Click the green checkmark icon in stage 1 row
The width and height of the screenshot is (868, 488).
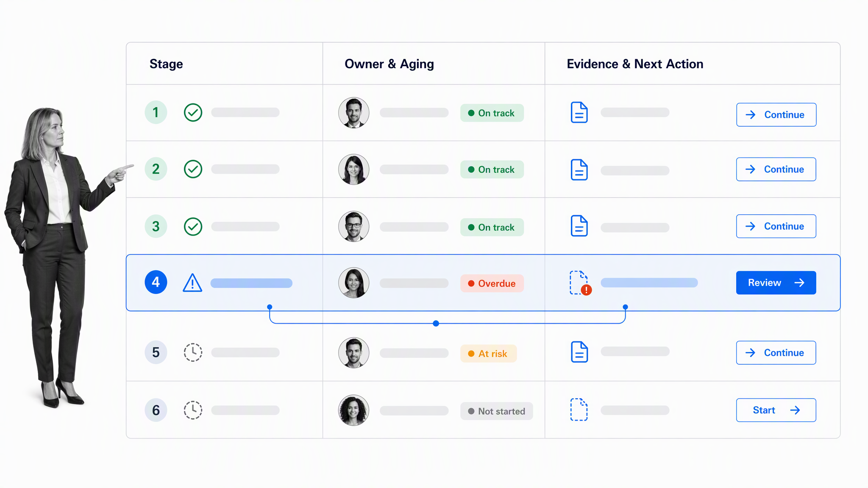[193, 113]
